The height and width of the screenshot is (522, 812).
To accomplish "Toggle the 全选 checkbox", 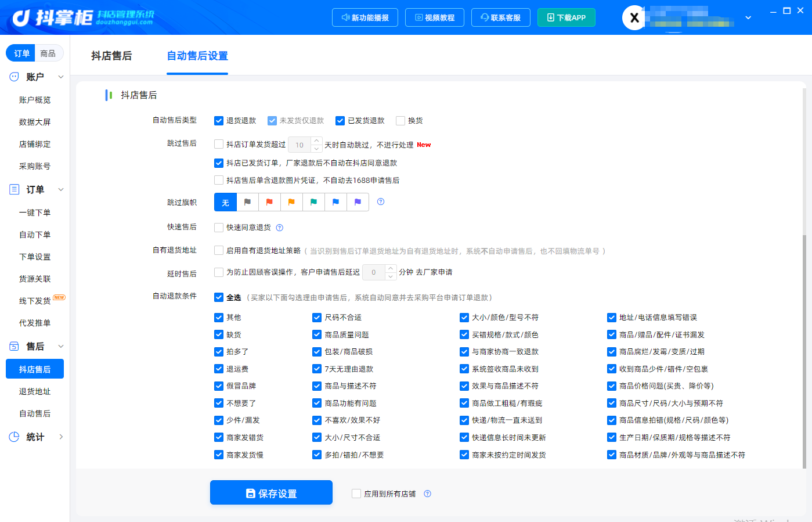I will pyautogui.click(x=219, y=297).
